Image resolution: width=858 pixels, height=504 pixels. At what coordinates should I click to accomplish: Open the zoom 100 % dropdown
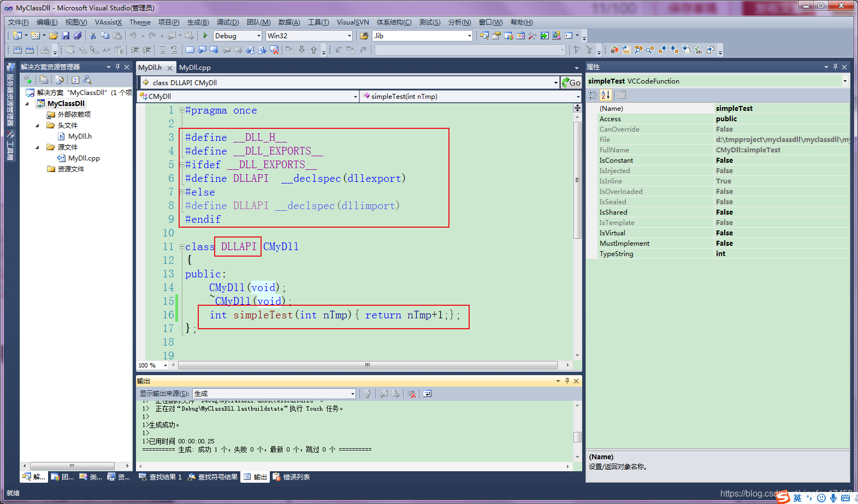(165, 365)
